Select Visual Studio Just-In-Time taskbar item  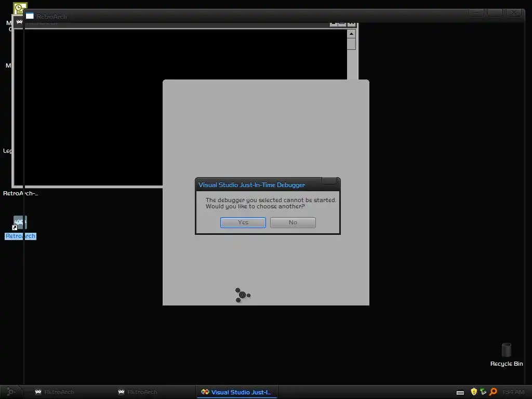click(x=237, y=392)
